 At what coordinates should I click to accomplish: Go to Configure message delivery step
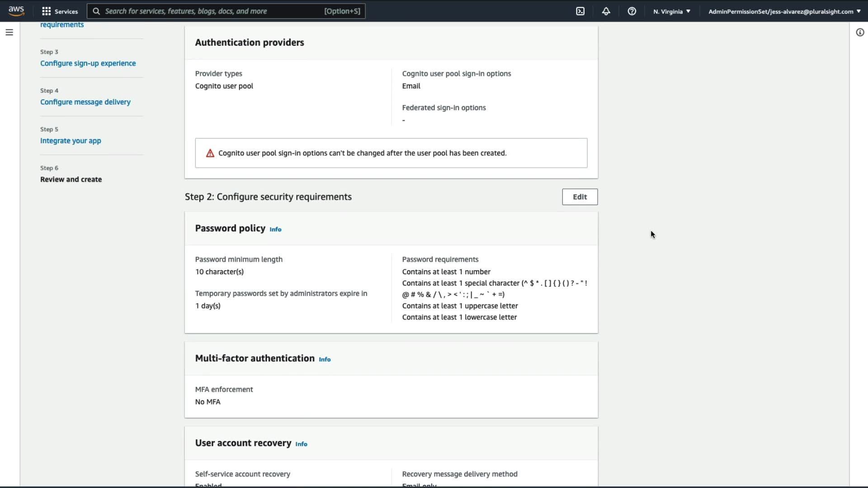click(x=85, y=102)
